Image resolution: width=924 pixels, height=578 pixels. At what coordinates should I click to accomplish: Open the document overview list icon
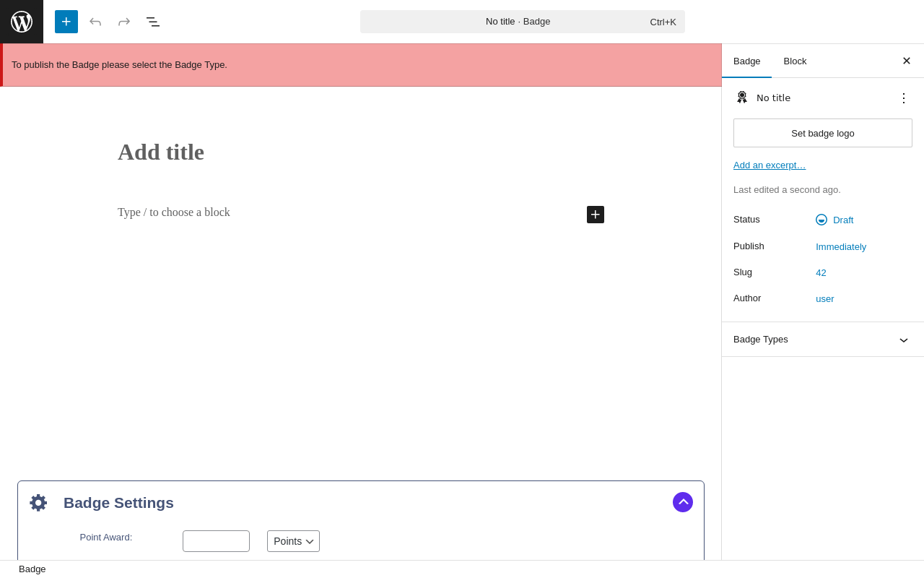[x=153, y=22]
